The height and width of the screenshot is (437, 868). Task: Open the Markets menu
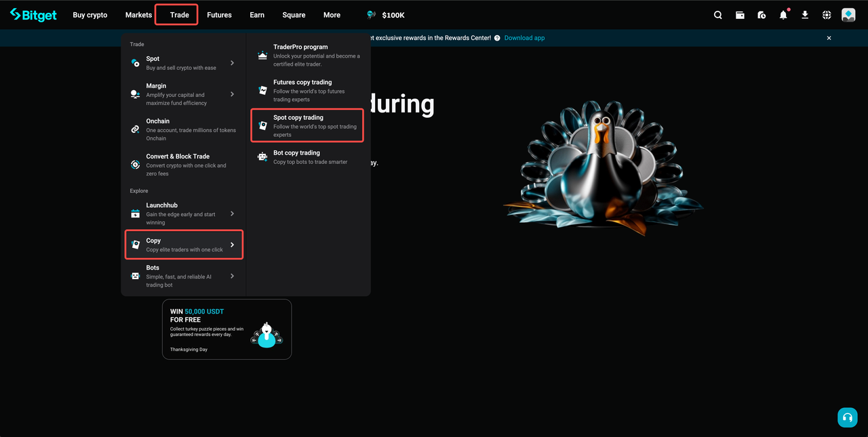[x=138, y=14]
